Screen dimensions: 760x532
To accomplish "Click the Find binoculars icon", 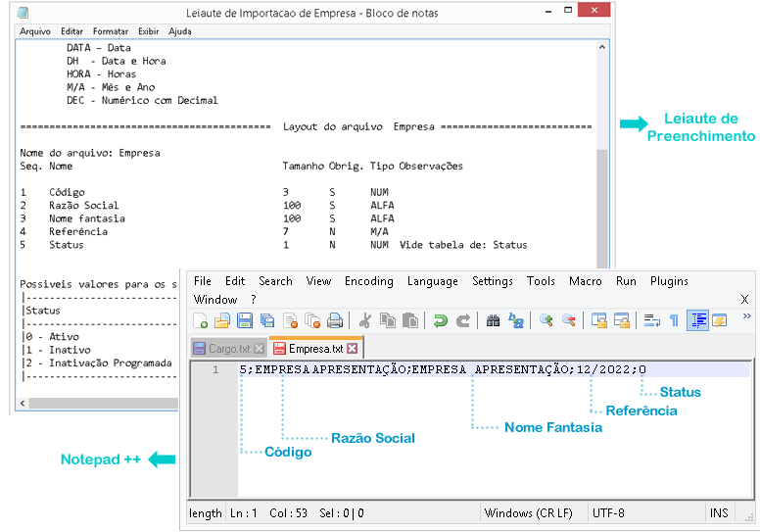I will pos(493,320).
